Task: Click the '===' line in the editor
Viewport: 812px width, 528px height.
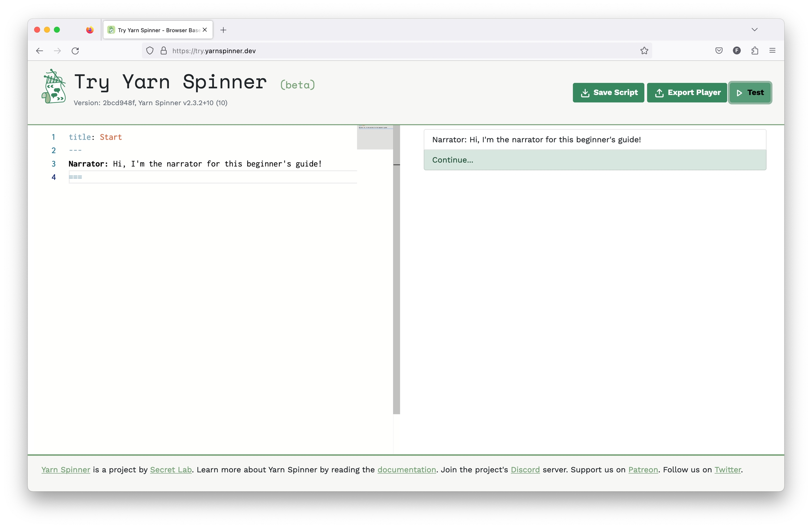Action: tap(75, 177)
